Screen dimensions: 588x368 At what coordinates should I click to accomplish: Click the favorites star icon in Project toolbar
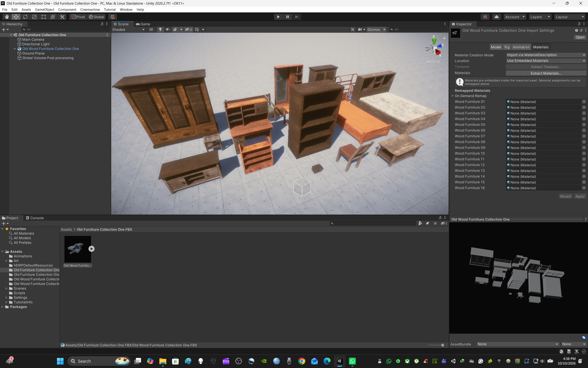435,223
